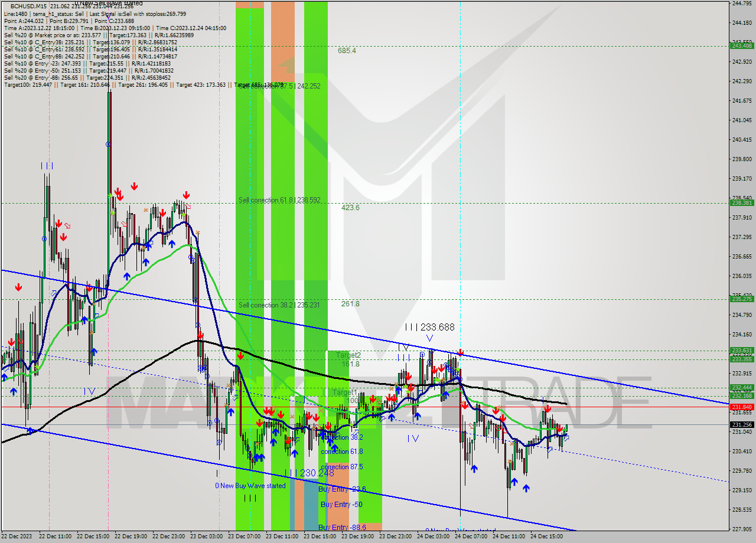Click the 'I I I 233.688' wave label
Image resolution: width=756 pixels, height=543 pixels.
[429, 327]
